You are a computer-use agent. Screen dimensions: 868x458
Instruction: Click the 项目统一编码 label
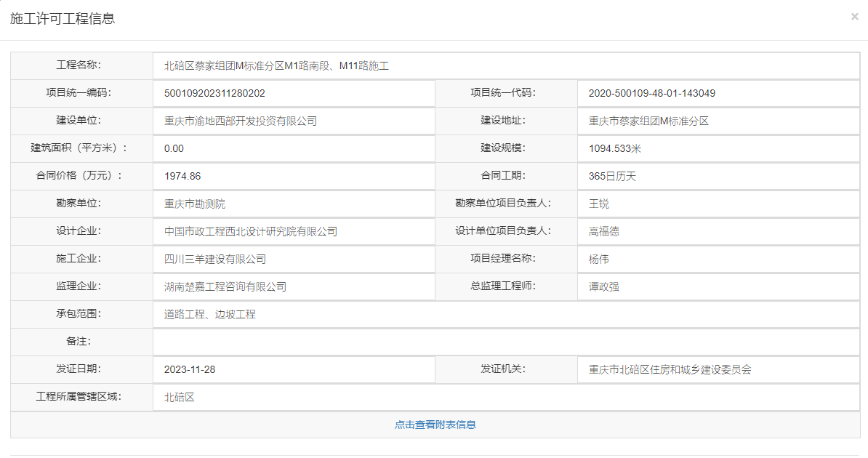[x=78, y=93]
